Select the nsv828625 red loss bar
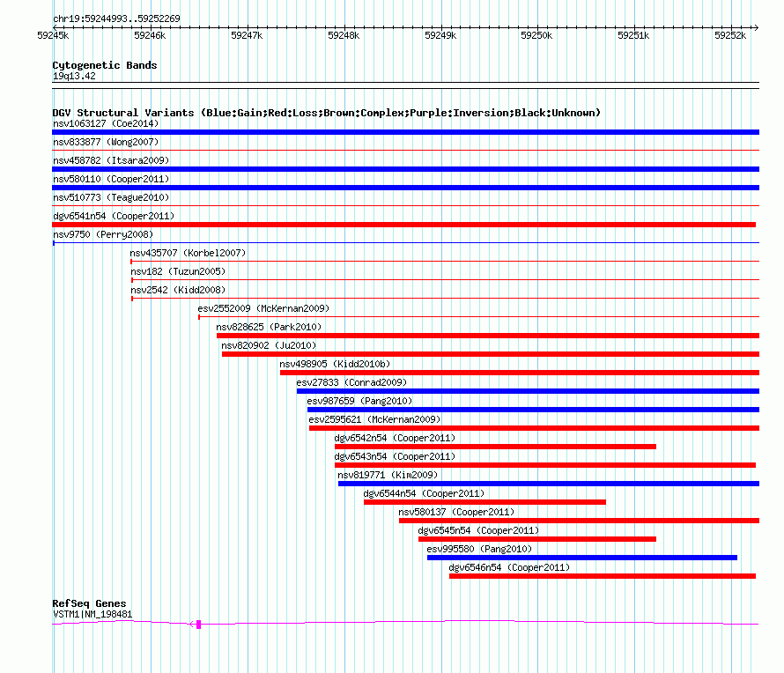 pyautogui.click(x=488, y=336)
